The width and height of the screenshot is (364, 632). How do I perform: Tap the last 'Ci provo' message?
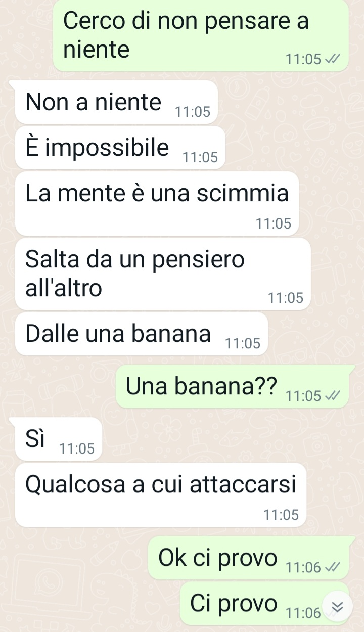(265, 603)
